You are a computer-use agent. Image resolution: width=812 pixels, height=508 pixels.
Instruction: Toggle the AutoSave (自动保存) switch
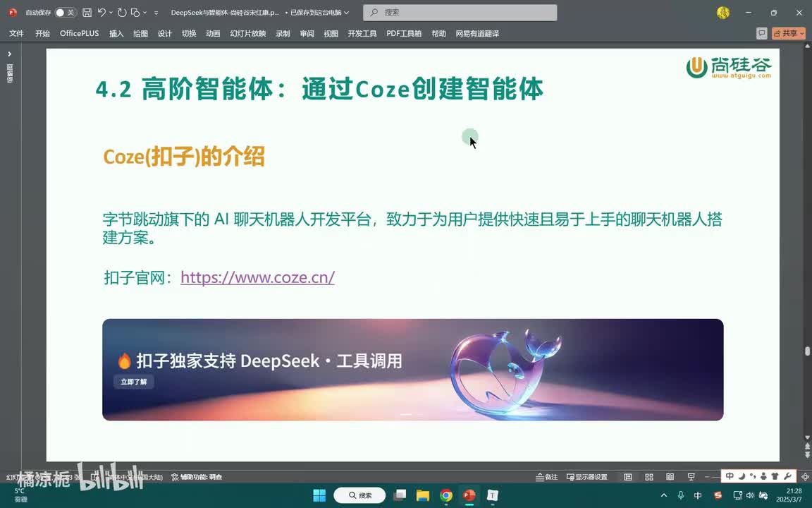[66, 13]
